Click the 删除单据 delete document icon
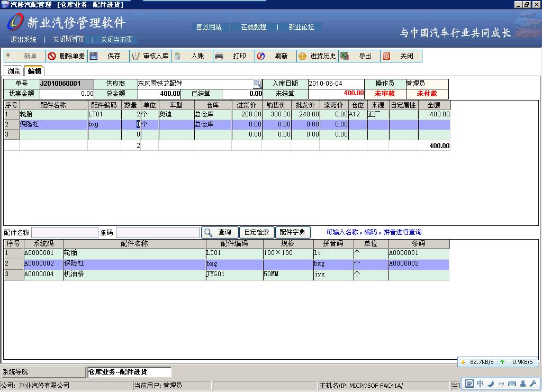Viewport: 542px width, 392px height. (x=52, y=56)
